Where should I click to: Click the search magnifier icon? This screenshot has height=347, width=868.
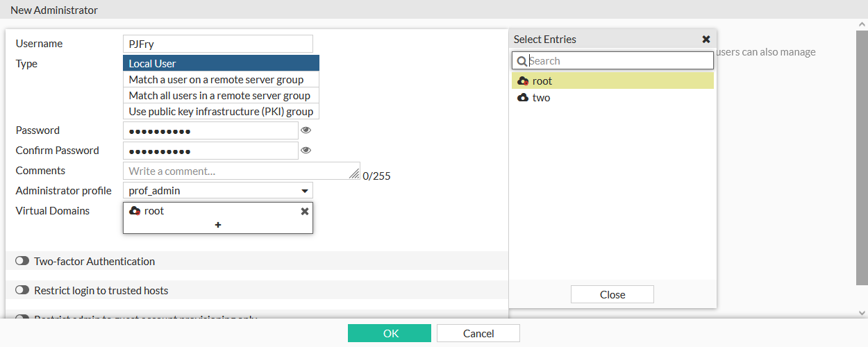pyautogui.click(x=522, y=61)
